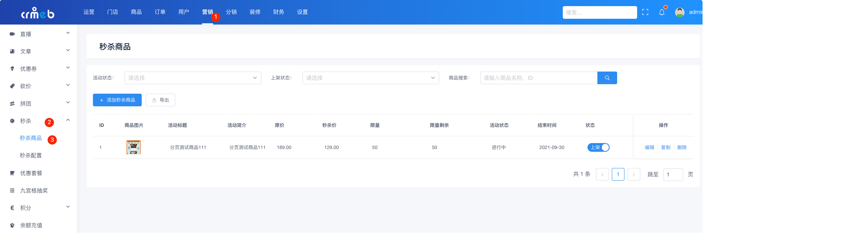
Task: Expand the 砍价 sidebar menu chevron
Action: [x=68, y=85]
